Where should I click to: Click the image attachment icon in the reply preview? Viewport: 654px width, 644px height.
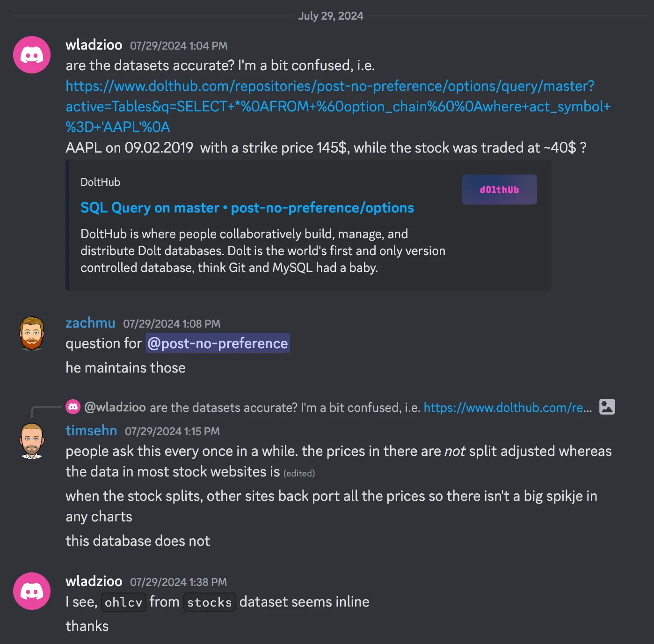(607, 407)
